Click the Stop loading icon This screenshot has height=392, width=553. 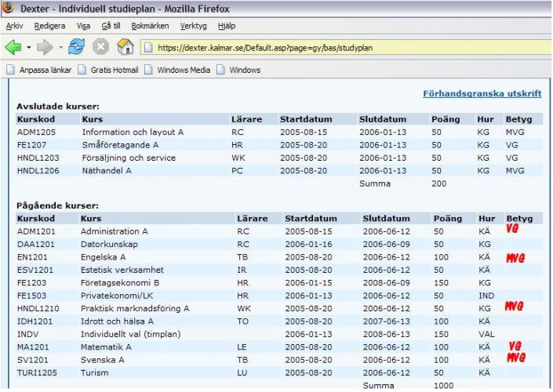click(x=101, y=49)
